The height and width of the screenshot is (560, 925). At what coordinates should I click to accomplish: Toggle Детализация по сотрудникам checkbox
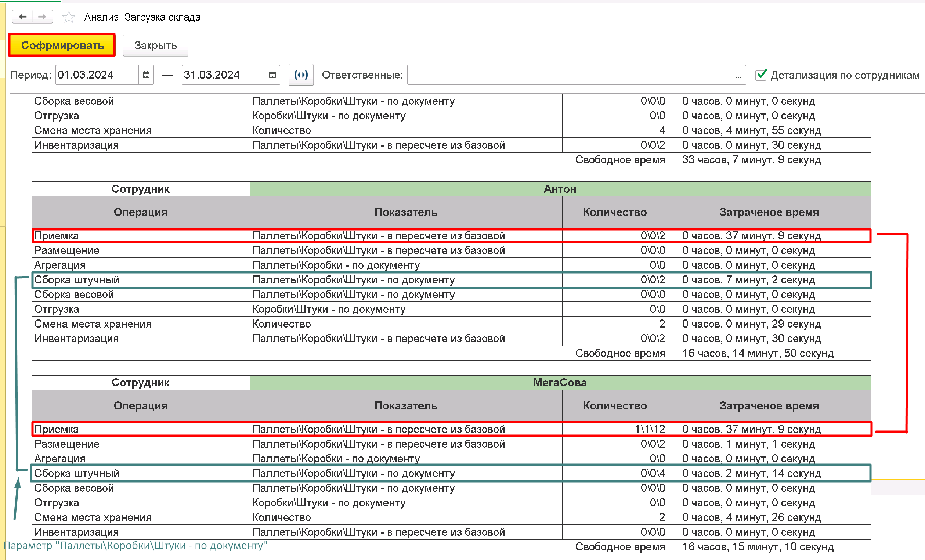point(760,75)
